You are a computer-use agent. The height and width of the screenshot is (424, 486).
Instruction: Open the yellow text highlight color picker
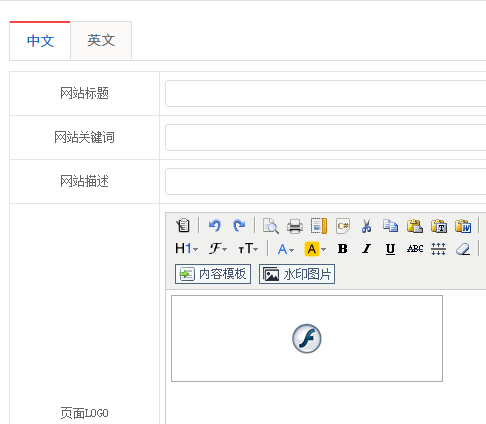(x=315, y=249)
